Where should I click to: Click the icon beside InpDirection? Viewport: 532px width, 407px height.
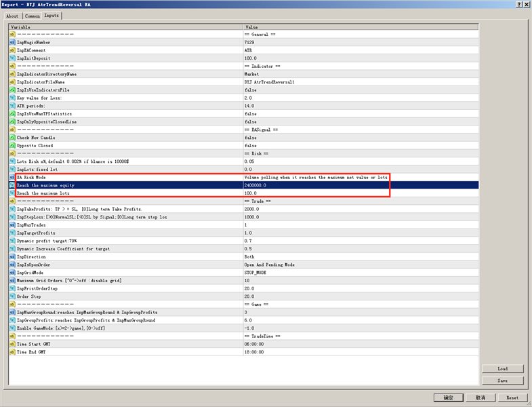12,256
